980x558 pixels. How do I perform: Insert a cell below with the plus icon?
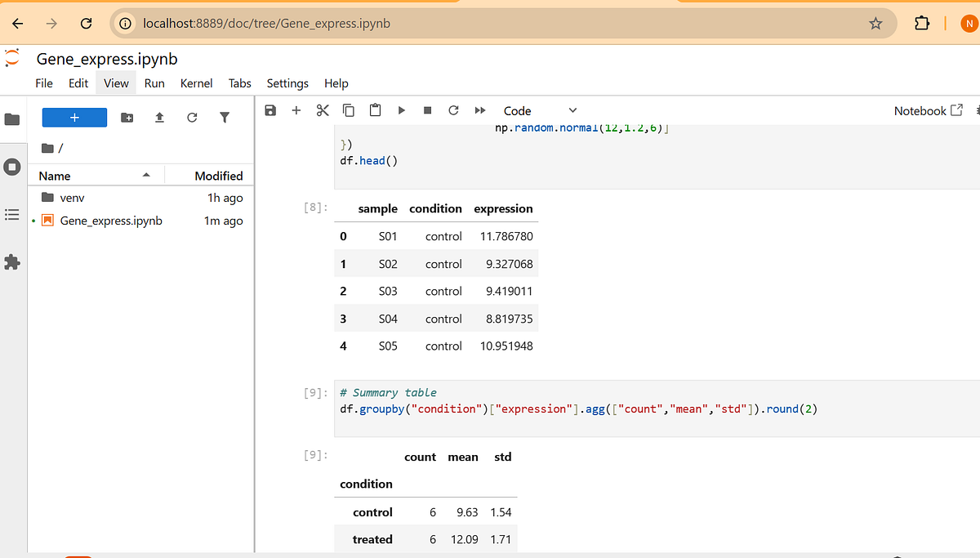click(x=296, y=110)
